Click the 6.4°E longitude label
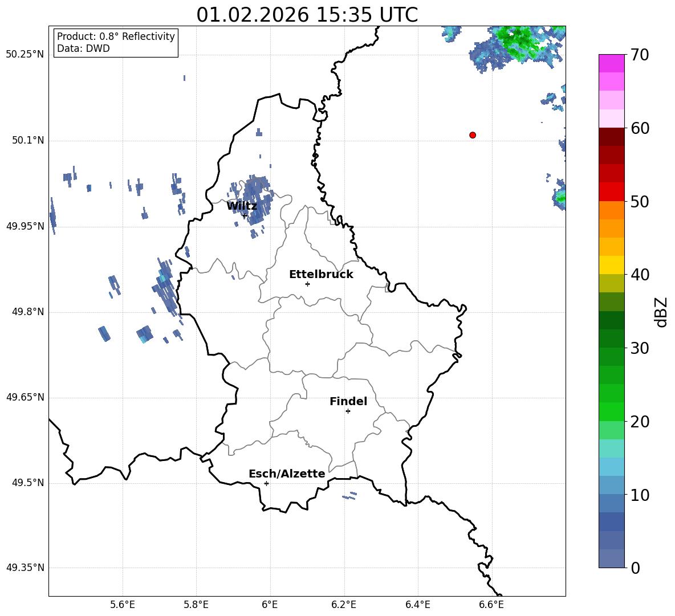The height and width of the screenshot is (616, 675). (x=418, y=605)
